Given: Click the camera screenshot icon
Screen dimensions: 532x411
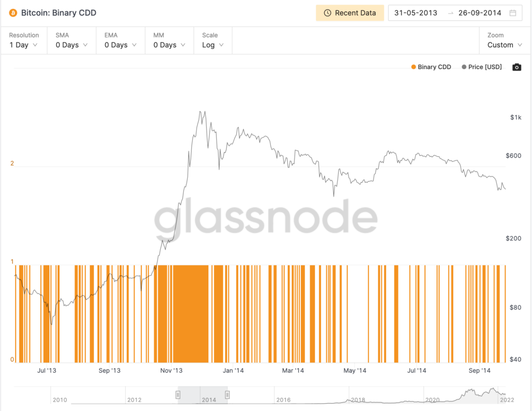Looking at the screenshot, I should pos(516,67).
